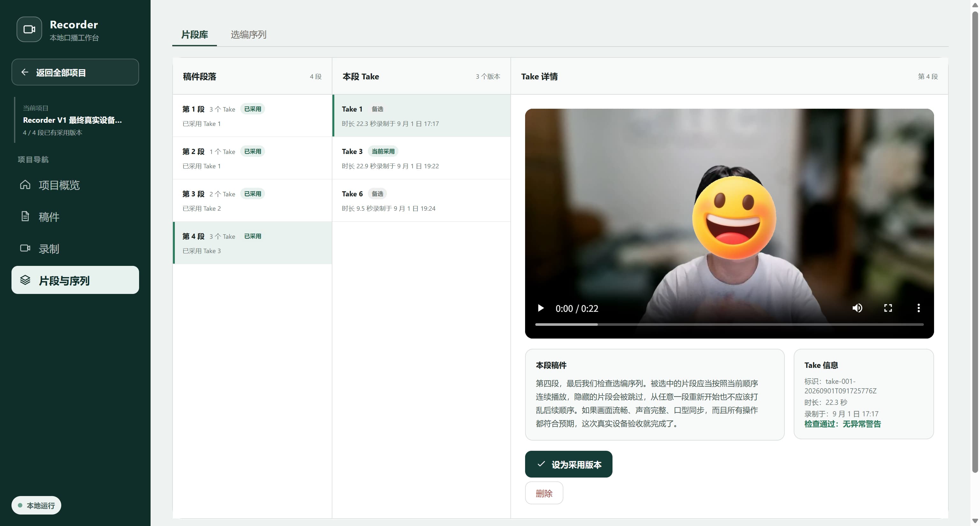Click the 设为采用版本 button
This screenshot has height=526, width=980.
tap(569, 464)
